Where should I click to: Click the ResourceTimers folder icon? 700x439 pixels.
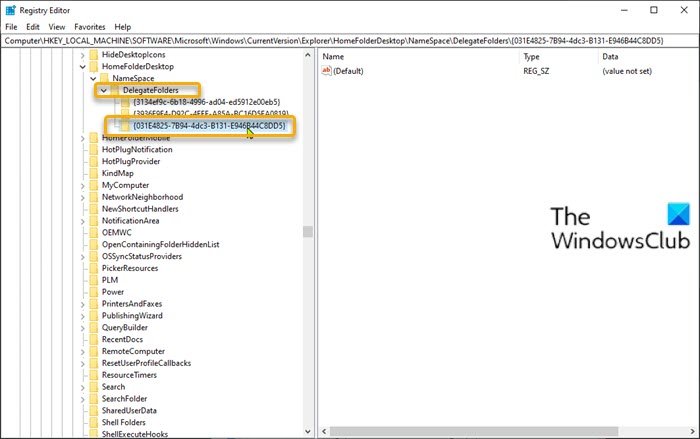94,375
